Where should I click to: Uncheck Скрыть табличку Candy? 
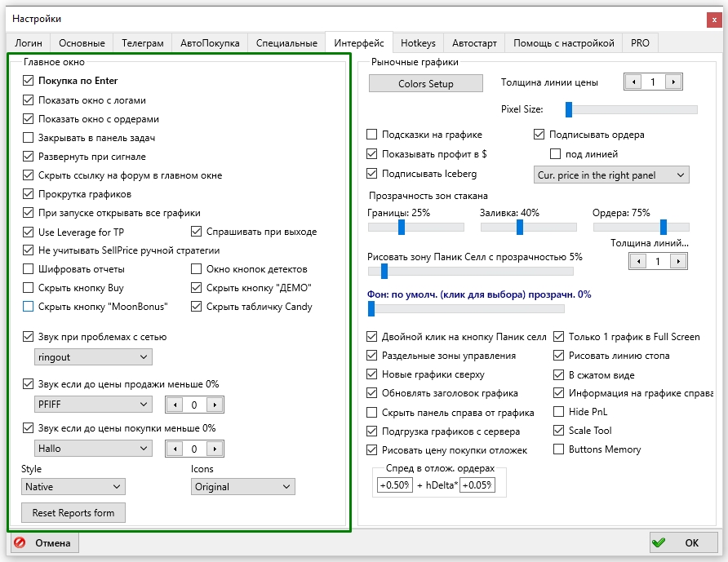pyautogui.click(x=197, y=307)
